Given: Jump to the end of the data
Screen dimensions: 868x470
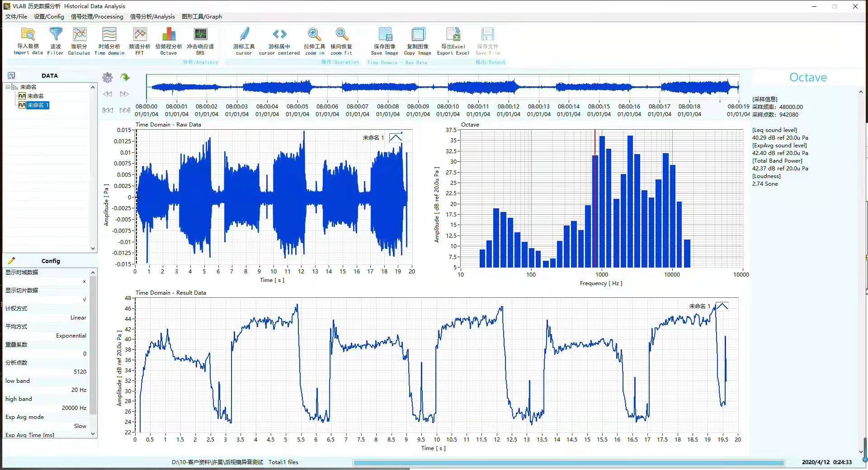Looking at the screenshot, I should [125, 110].
